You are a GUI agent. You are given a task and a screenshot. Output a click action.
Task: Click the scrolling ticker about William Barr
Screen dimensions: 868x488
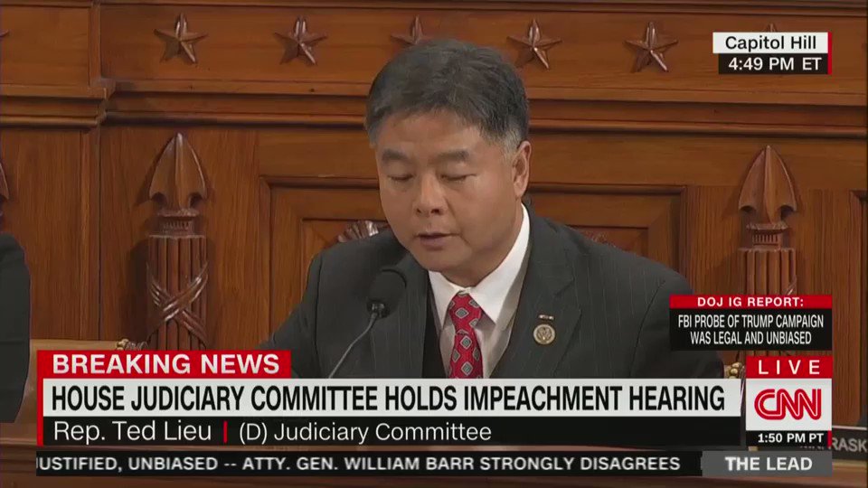pos(369,464)
